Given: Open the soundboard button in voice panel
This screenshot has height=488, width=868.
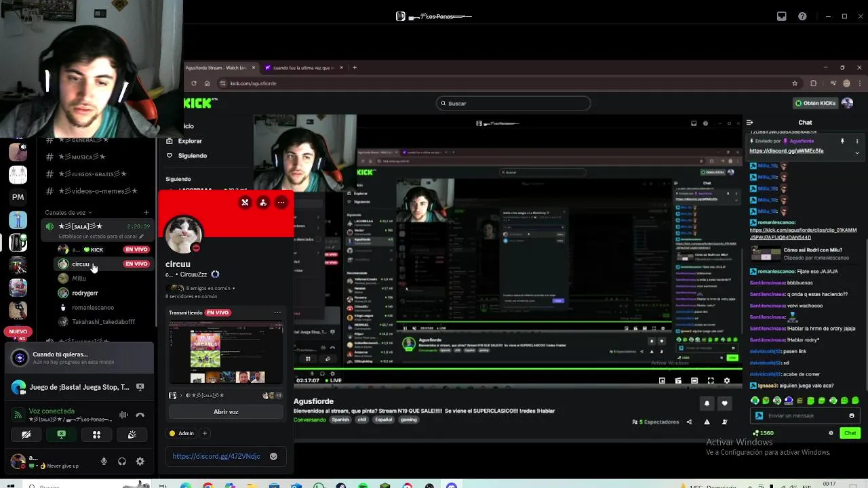Looking at the screenshot, I should pos(132,435).
